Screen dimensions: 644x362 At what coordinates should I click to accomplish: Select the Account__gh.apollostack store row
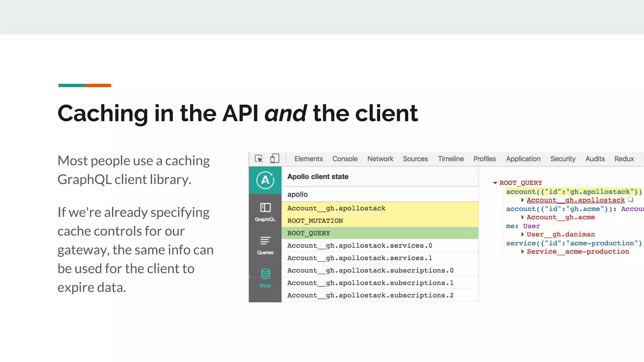380,208
